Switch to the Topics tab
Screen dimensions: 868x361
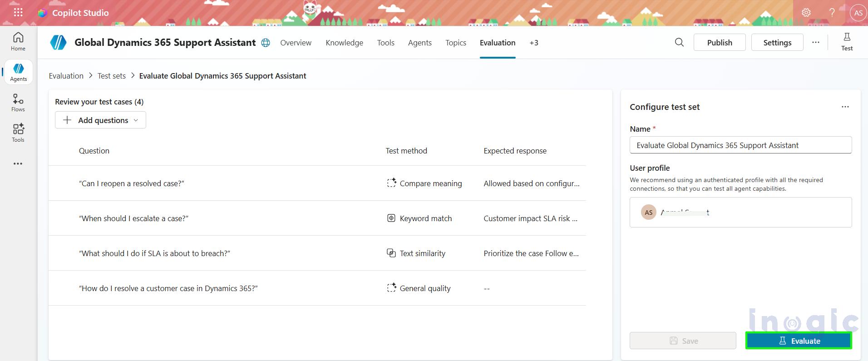coord(455,43)
